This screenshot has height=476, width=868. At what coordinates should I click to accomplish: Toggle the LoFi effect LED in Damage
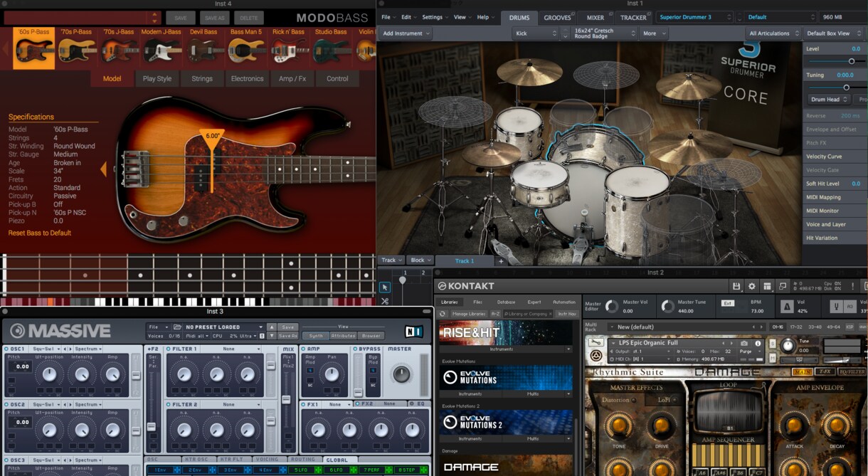click(x=674, y=400)
